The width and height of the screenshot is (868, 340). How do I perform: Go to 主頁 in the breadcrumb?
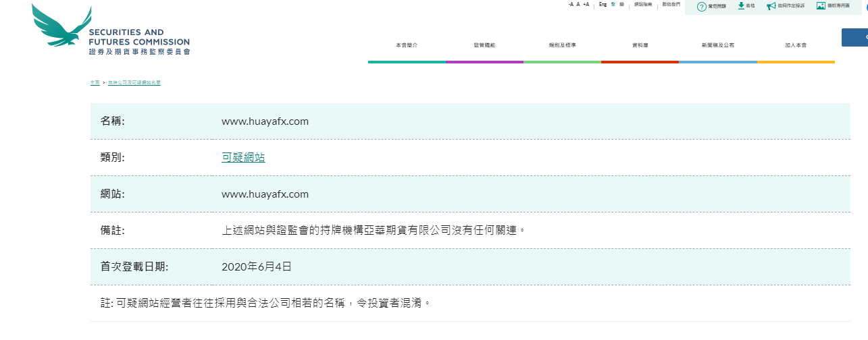pyautogui.click(x=95, y=82)
